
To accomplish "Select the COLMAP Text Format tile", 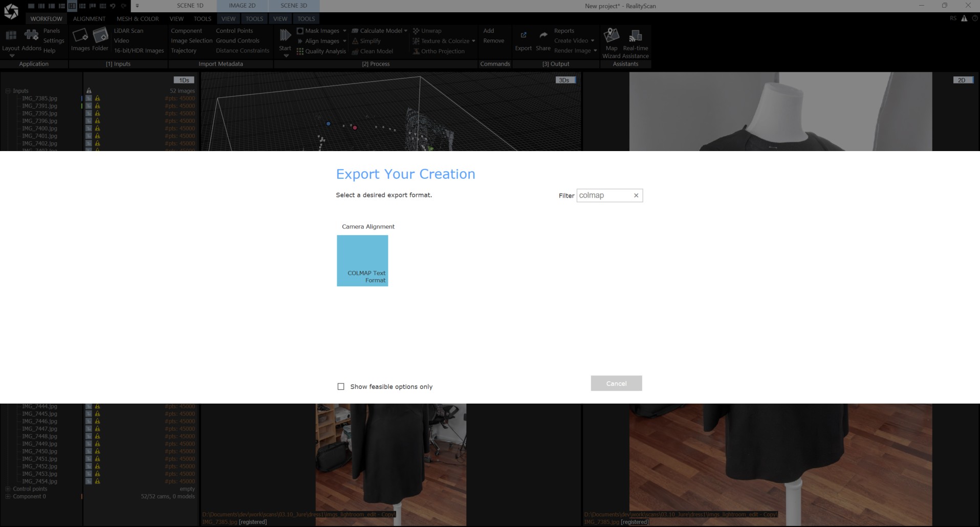I will pos(362,260).
